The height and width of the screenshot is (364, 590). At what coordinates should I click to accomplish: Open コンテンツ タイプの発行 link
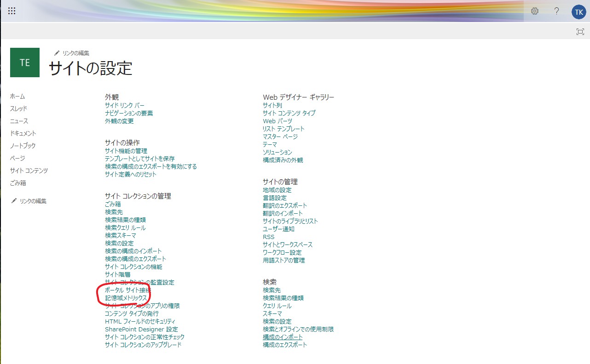coord(132,313)
